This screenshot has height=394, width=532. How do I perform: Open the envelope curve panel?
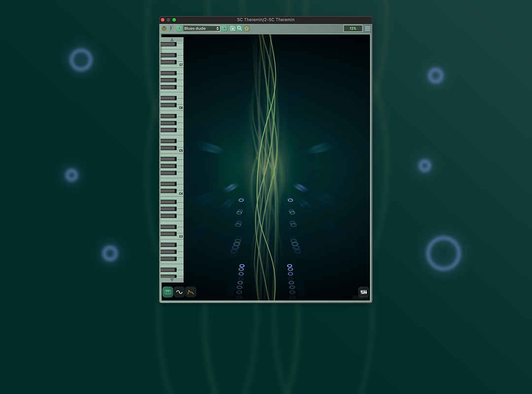click(190, 292)
